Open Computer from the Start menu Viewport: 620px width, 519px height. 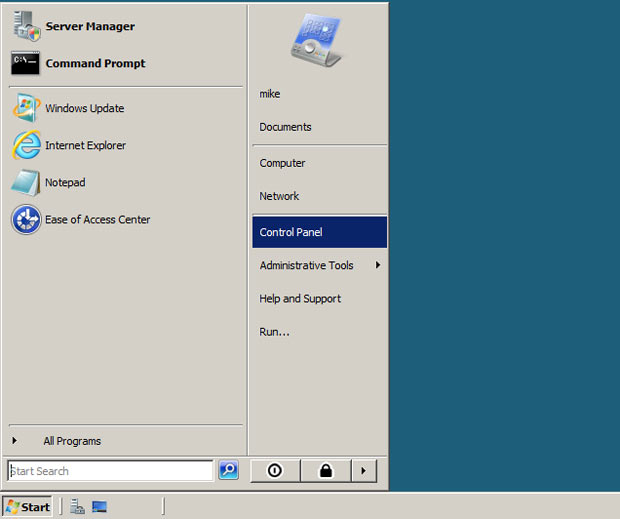(x=282, y=163)
